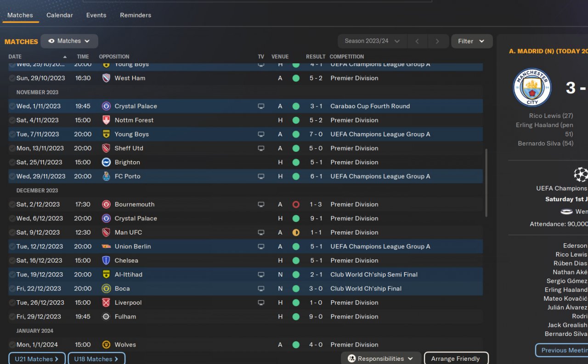The width and height of the screenshot is (588, 364).
Task: Open the Reminders tab
Action: coord(136,15)
